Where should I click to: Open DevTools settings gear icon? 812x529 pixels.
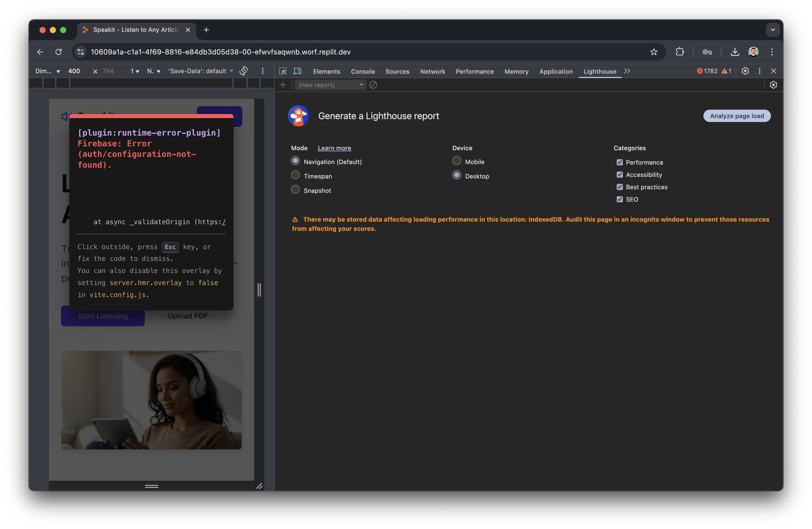point(745,71)
